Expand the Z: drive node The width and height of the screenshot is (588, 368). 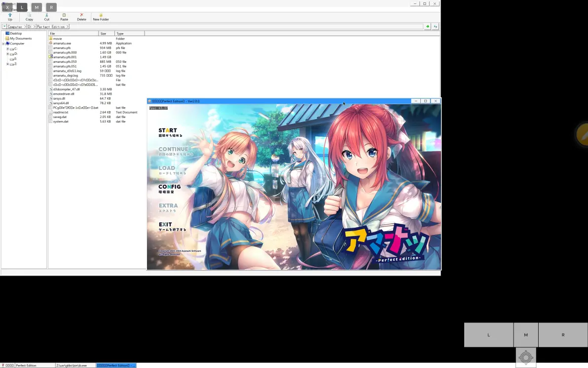pyautogui.click(x=7, y=64)
